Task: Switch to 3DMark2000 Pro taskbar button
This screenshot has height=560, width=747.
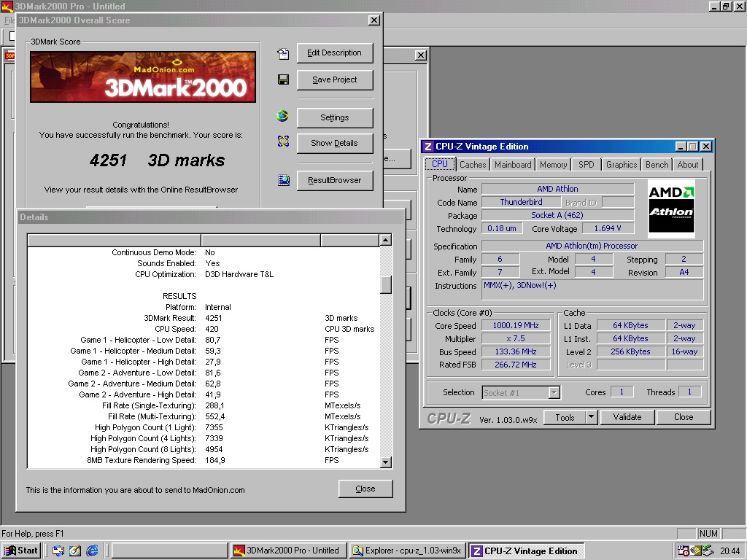Action: click(287, 551)
